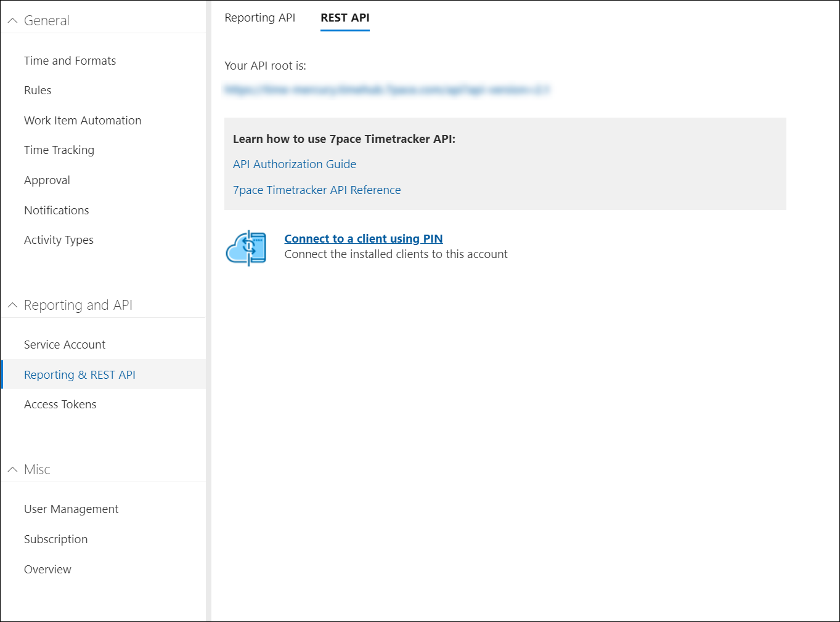Go to Notifications settings
Screen dimensions: 840x622
[57, 210]
